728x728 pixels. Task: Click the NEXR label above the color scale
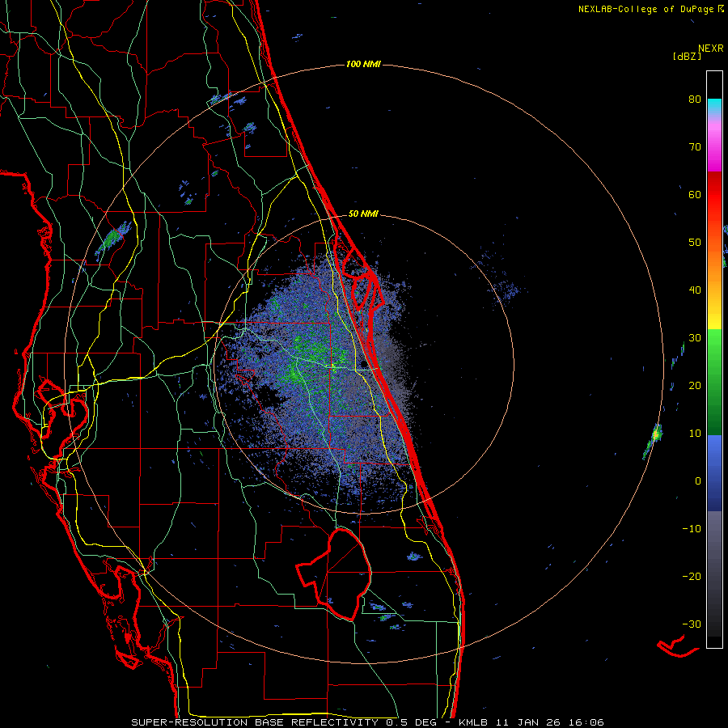point(711,49)
